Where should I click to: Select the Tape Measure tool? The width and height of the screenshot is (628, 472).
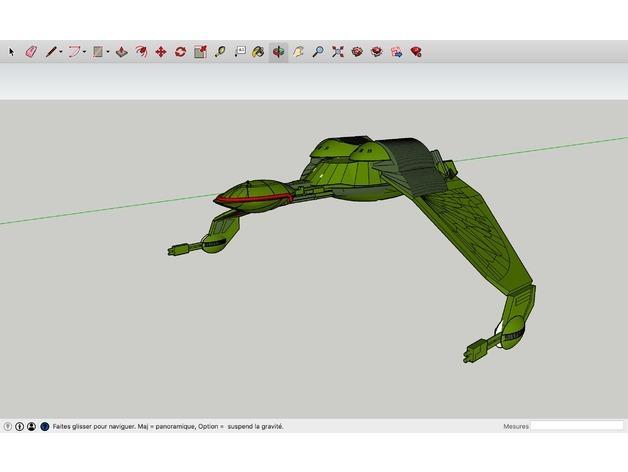click(x=220, y=52)
